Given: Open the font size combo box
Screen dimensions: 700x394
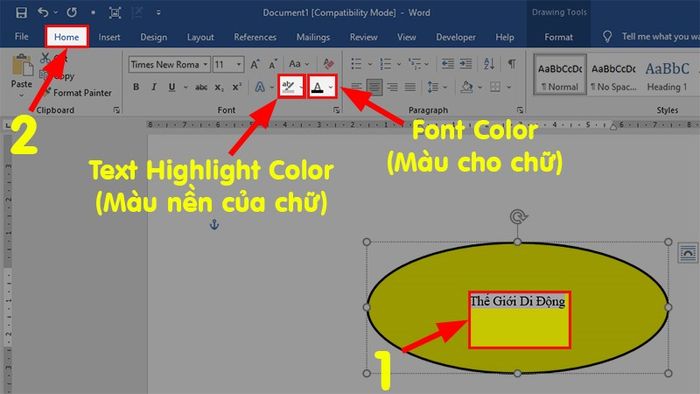Looking at the screenshot, I should click(228, 64).
